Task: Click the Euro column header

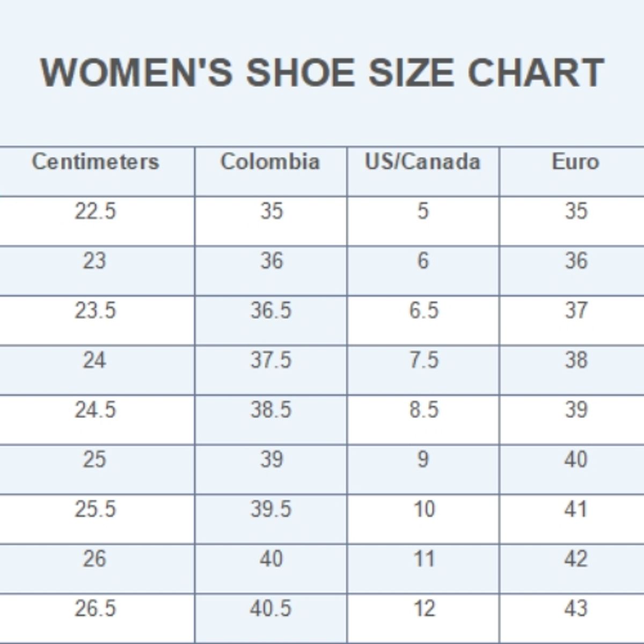Action: point(575,162)
